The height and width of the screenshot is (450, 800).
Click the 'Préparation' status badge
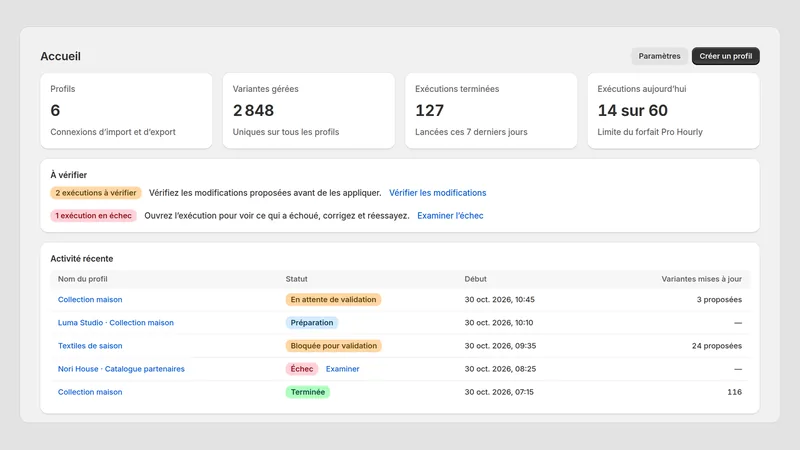pyautogui.click(x=312, y=322)
